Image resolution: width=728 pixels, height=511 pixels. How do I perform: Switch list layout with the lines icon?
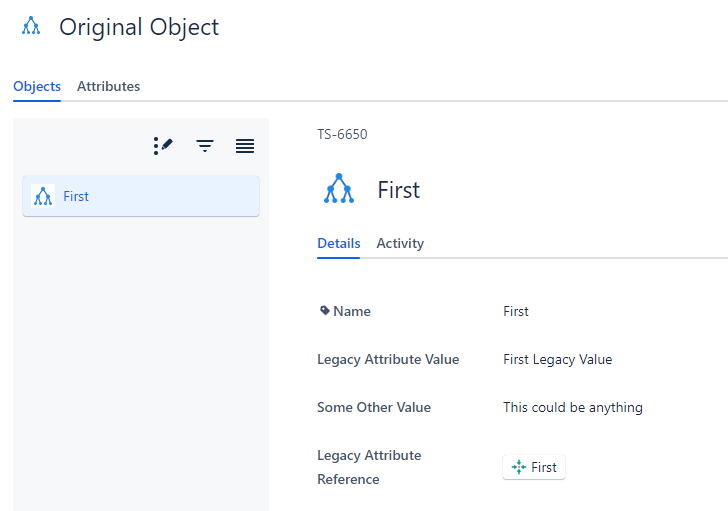(x=245, y=146)
